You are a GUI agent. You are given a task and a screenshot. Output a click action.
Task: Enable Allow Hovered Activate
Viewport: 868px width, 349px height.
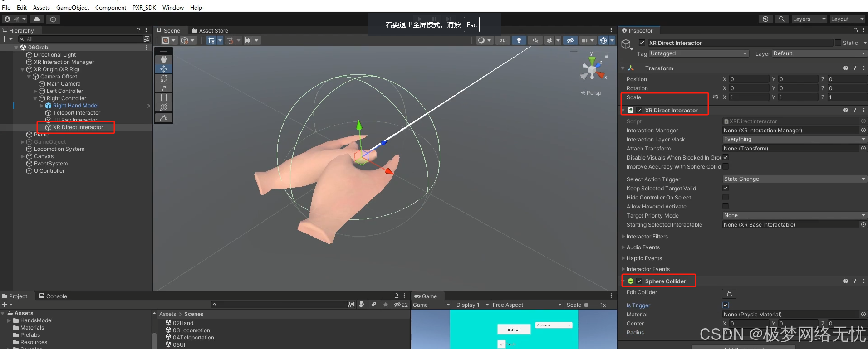click(x=726, y=206)
